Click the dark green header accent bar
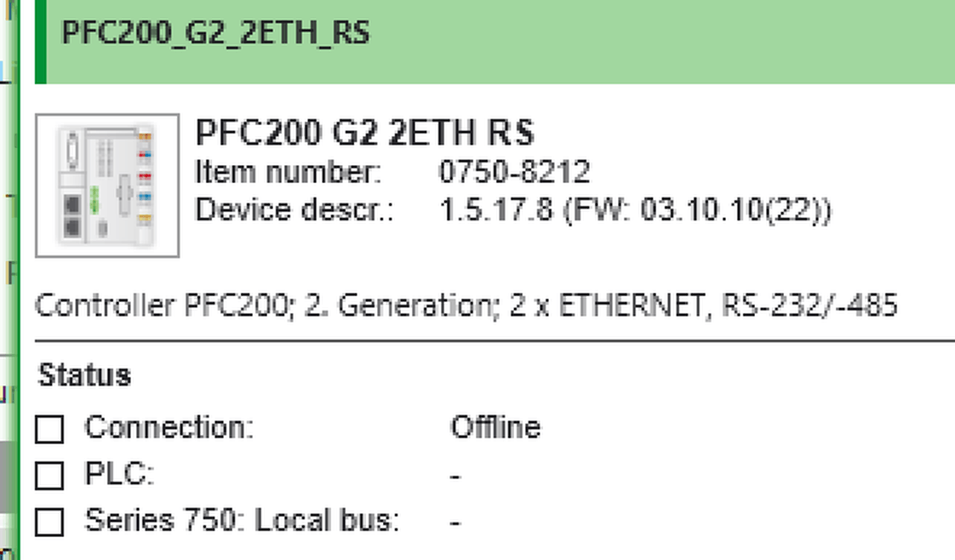 pos(41,42)
